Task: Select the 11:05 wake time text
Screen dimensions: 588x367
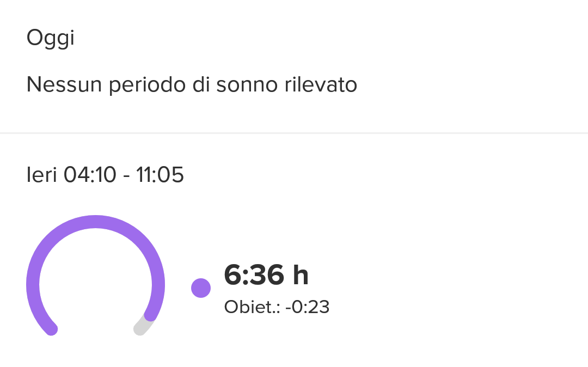Action: click(160, 175)
